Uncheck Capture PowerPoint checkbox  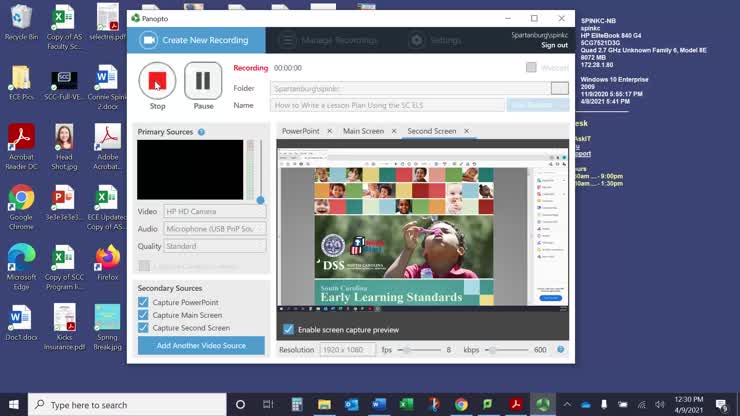(x=144, y=302)
